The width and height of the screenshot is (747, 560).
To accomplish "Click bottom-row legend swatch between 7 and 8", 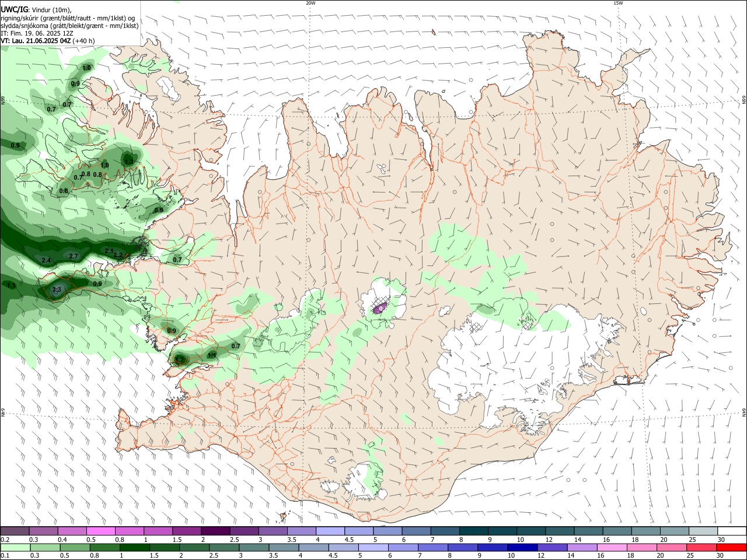I will 433,547.
